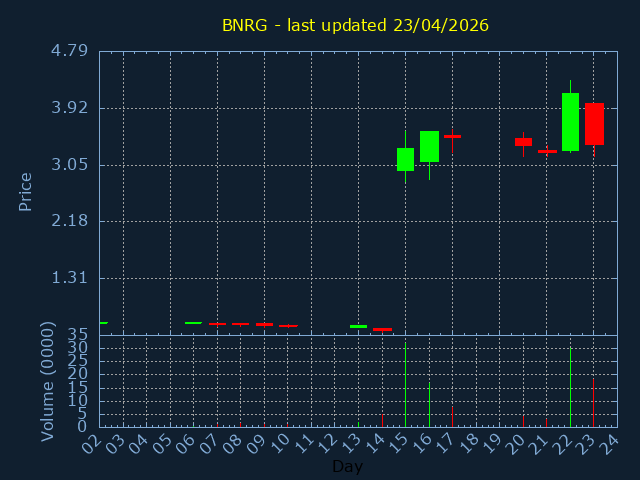This screenshot has height=480, width=640.
Task: Click the tall green volume bar on day 22
Action: tap(570, 387)
